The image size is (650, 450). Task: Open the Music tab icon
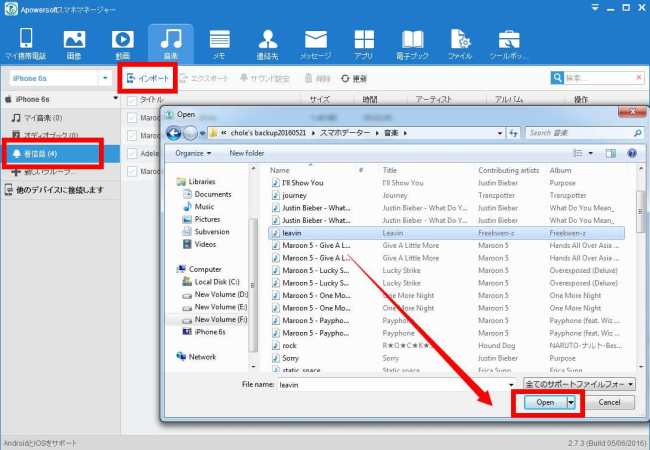click(x=171, y=39)
